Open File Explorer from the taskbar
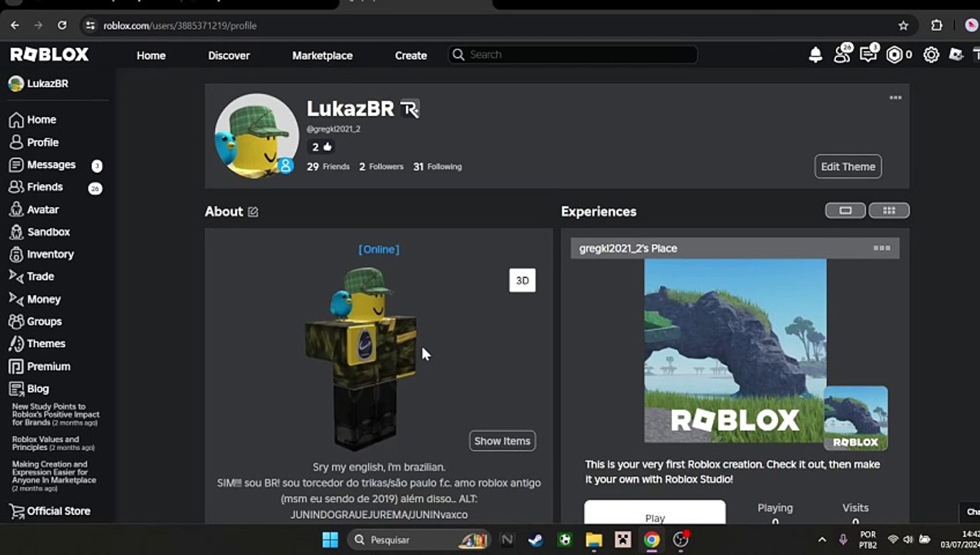The image size is (980, 555). coord(593,540)
